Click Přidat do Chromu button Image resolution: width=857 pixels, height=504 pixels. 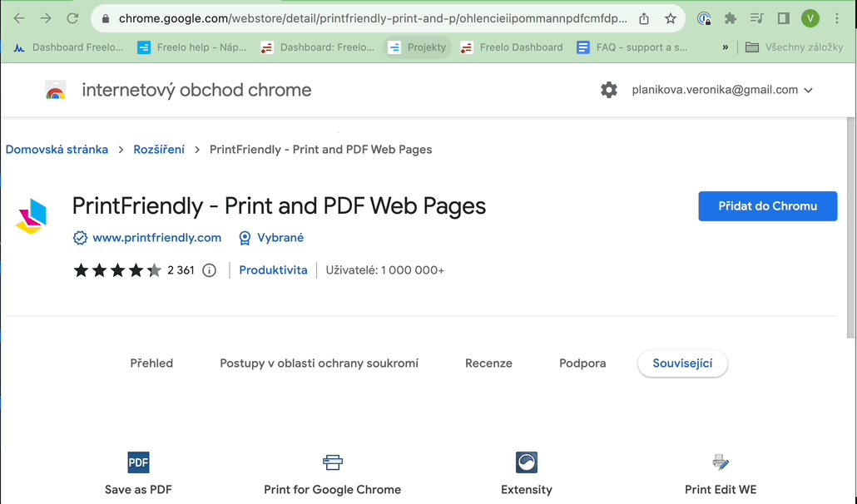(767, 206)
